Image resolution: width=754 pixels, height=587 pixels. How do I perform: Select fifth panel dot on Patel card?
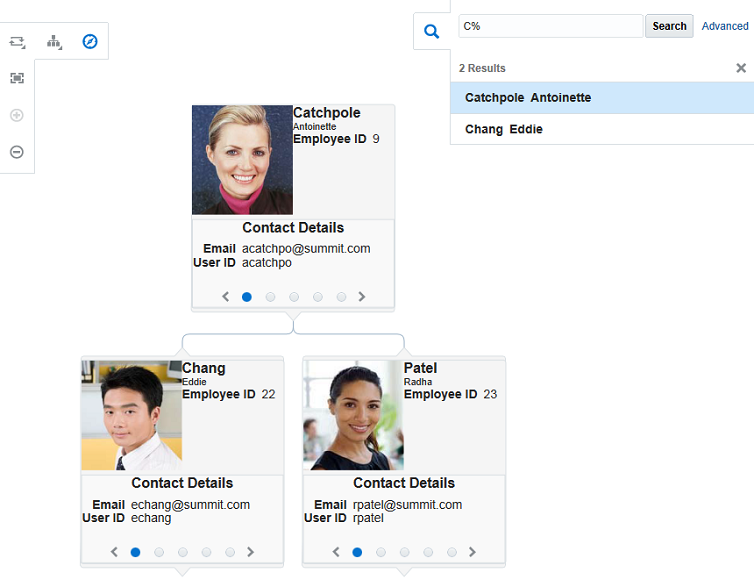(452, 552)
